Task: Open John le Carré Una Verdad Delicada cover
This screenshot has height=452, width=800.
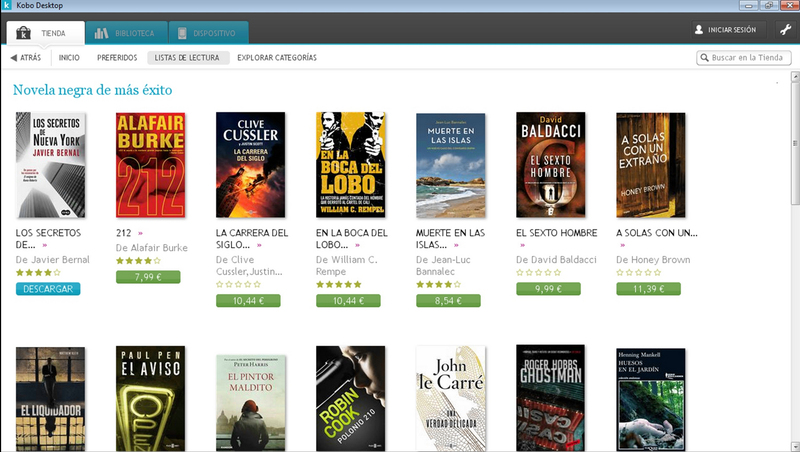Action: 451,398
